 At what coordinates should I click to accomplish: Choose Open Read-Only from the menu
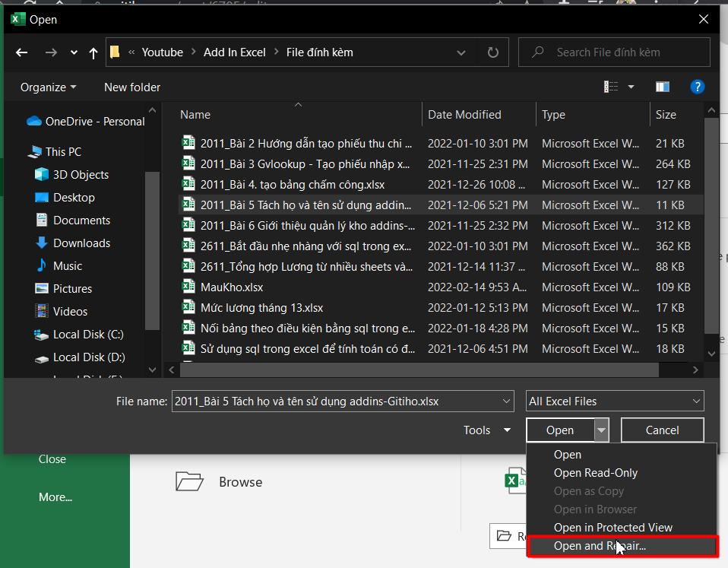[x=596, y=472]
